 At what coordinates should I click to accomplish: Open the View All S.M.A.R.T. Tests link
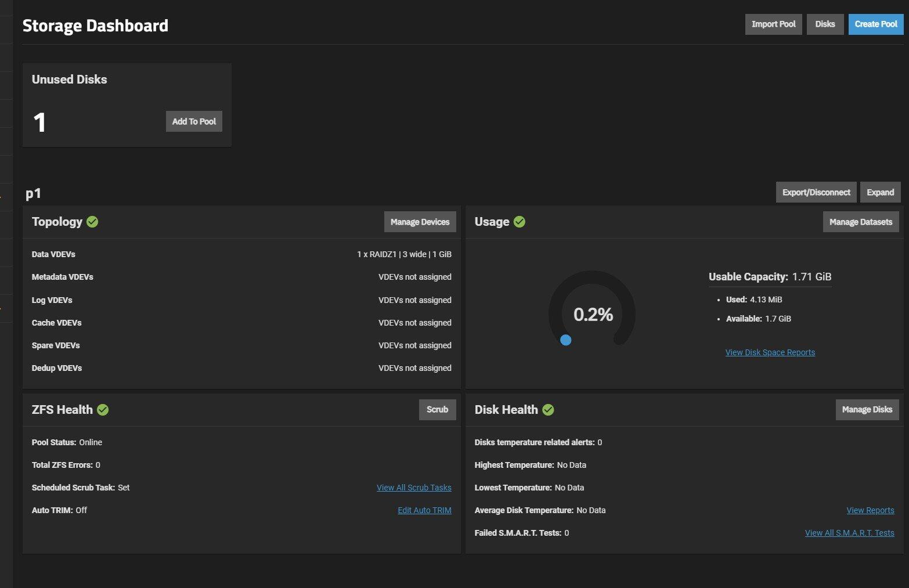pos(849,533)
